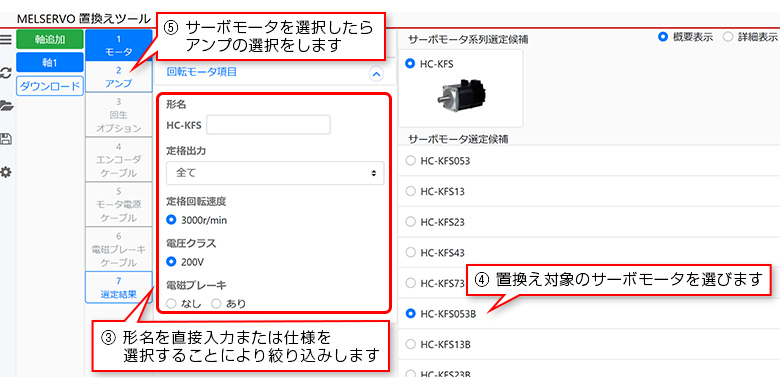Open the 定格出力 dropdown showing 全て
Viewport: 780px width, 378px height.
(275, 173)
